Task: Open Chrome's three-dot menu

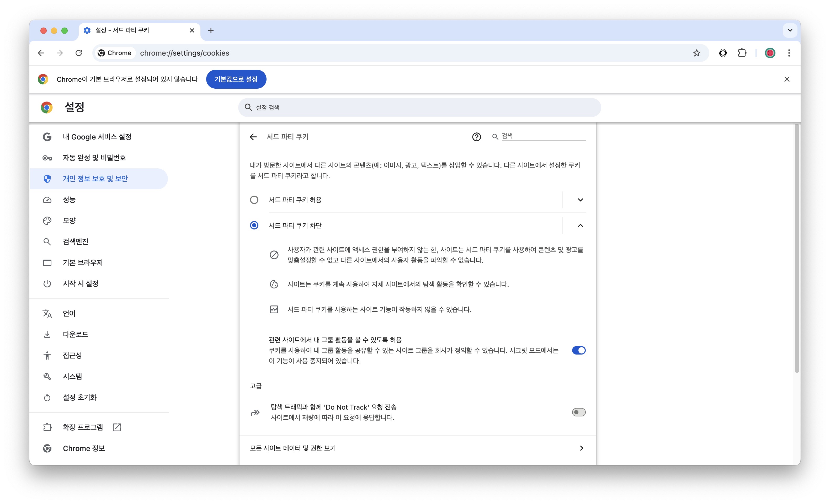Action: (789, 53)
